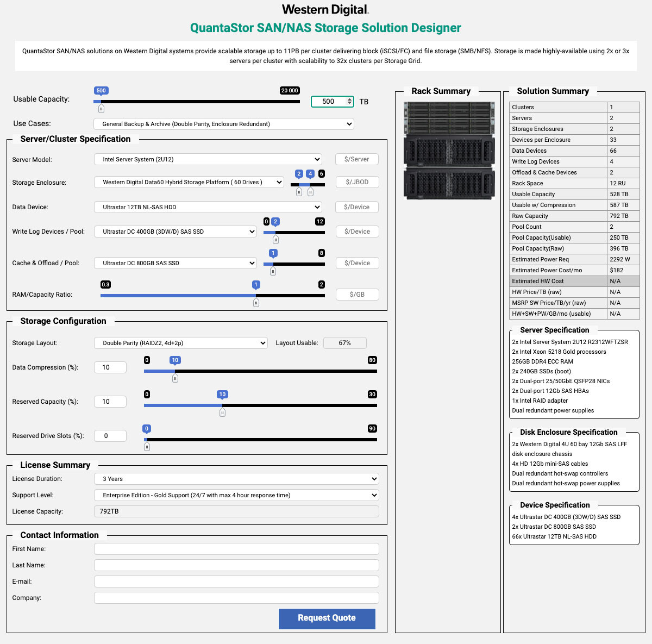Click the Usable Capacity slider handle
The image size is (652, 644).
[x=101, y=109]
